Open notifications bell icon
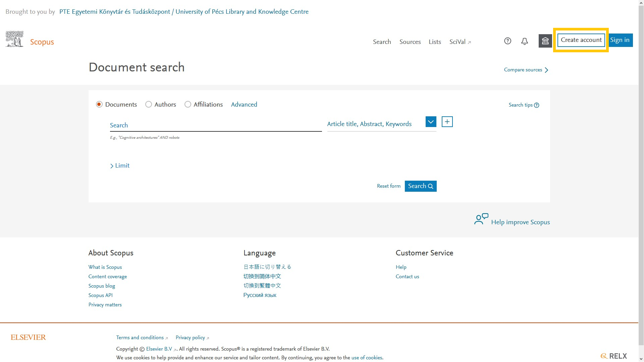 525,41
